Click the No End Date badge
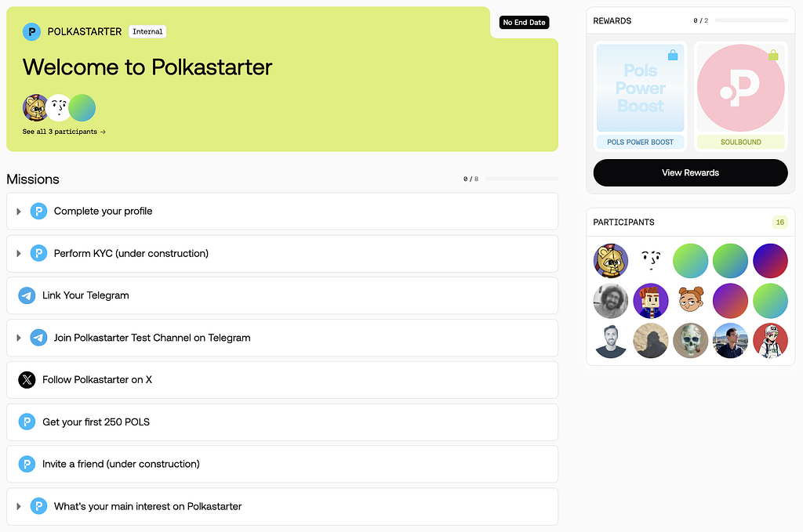This screenshot has height=532, width=803. pos(524,23)
